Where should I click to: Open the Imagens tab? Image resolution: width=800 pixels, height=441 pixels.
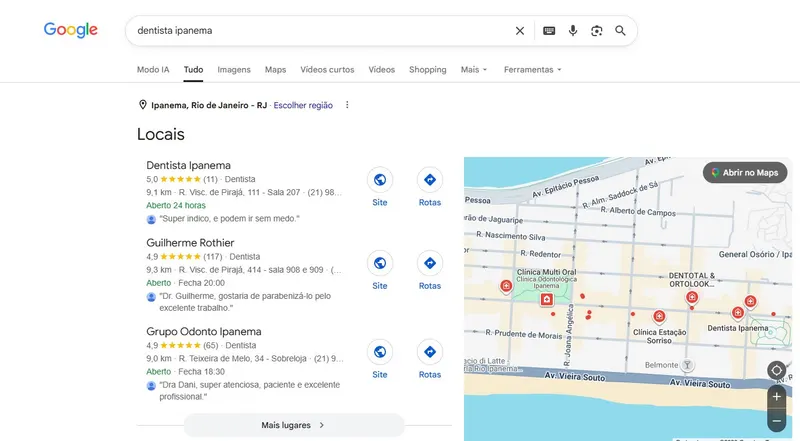click(234, 69)
